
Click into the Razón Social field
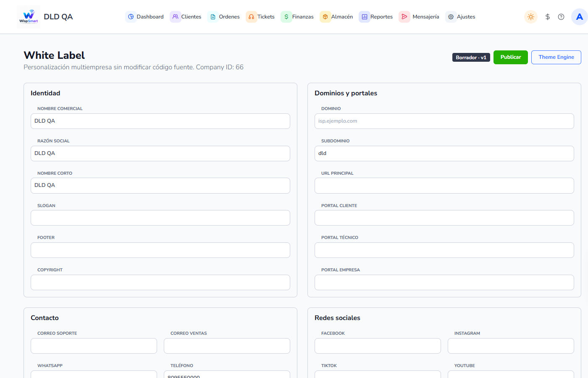(160, 153)
